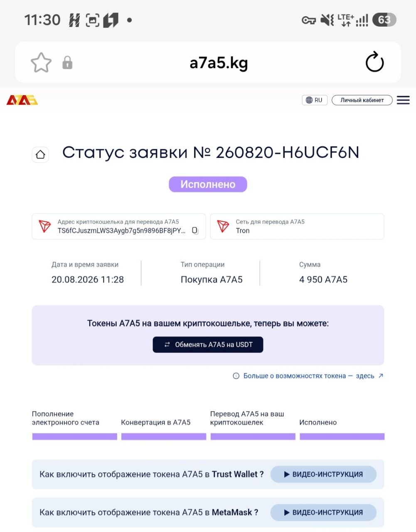
Task: Follow the Больше о возможностях токена link
Action: [308, 376]
